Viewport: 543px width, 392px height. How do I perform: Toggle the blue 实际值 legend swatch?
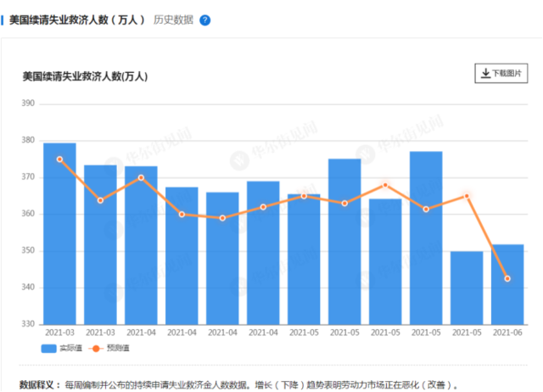click(x=49, y=349)
